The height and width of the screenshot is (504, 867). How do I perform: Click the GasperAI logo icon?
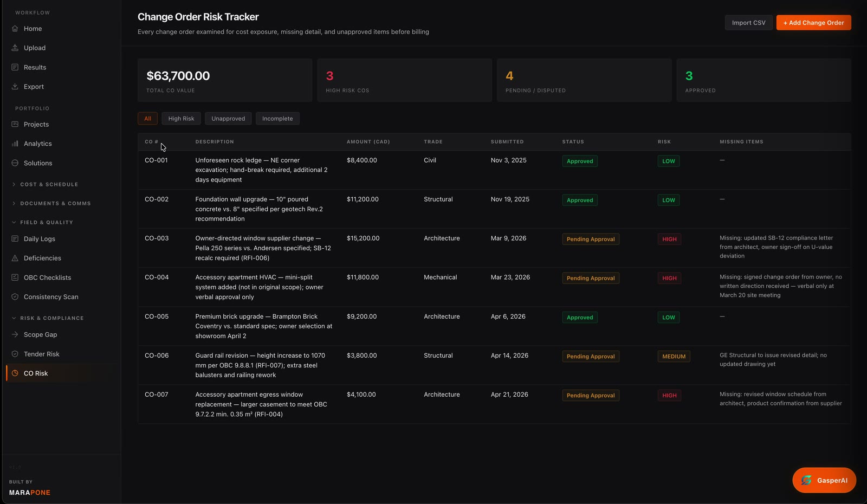point(806,480)
